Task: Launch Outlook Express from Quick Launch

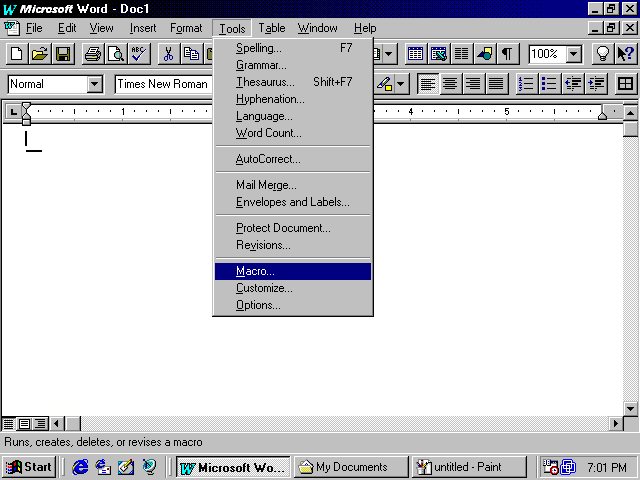Action: pos(103,467)
